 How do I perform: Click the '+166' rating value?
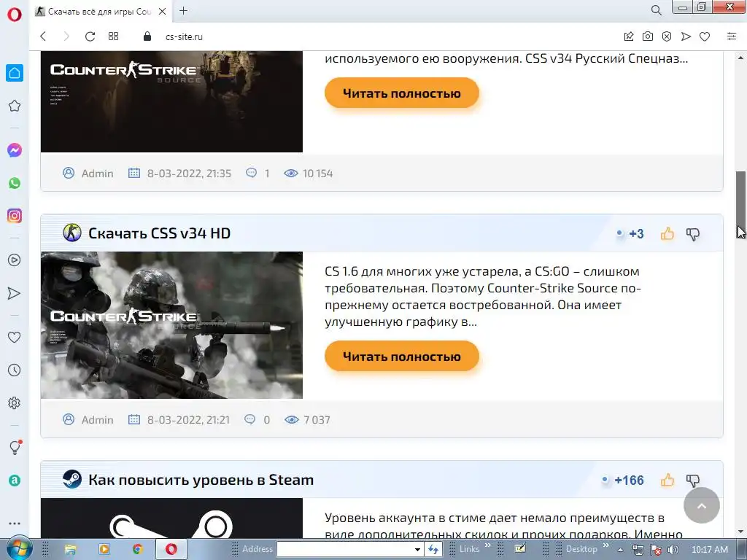tap(629, 480)
